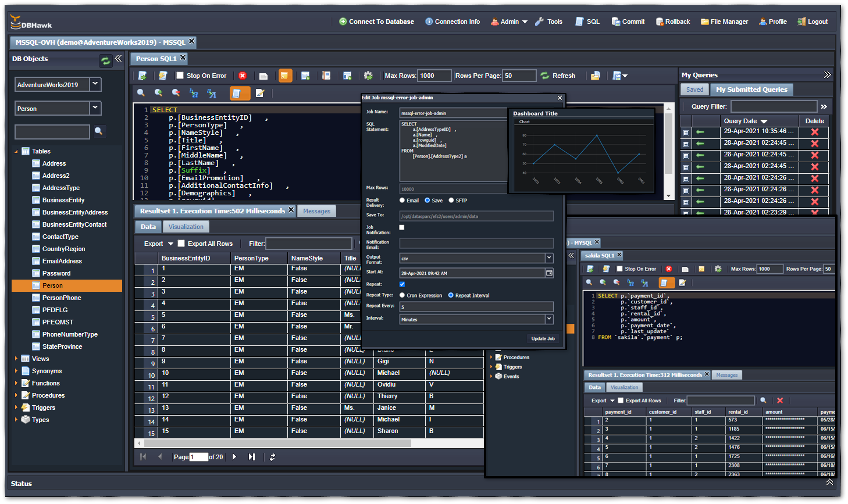Viewport: 848px width, 504px height.
Task: Open the Messages tab next to Resultset 1
Action: pos(316,211)
